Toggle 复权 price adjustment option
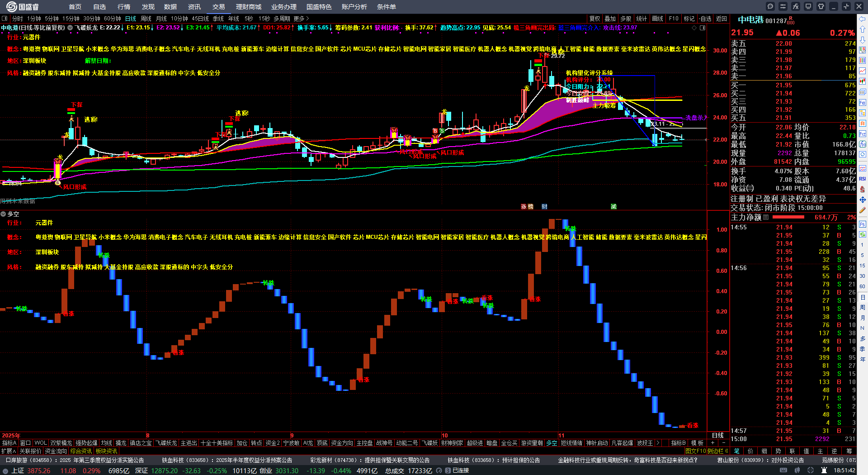Viewport: 868px width, 475px height. (595, 19)
